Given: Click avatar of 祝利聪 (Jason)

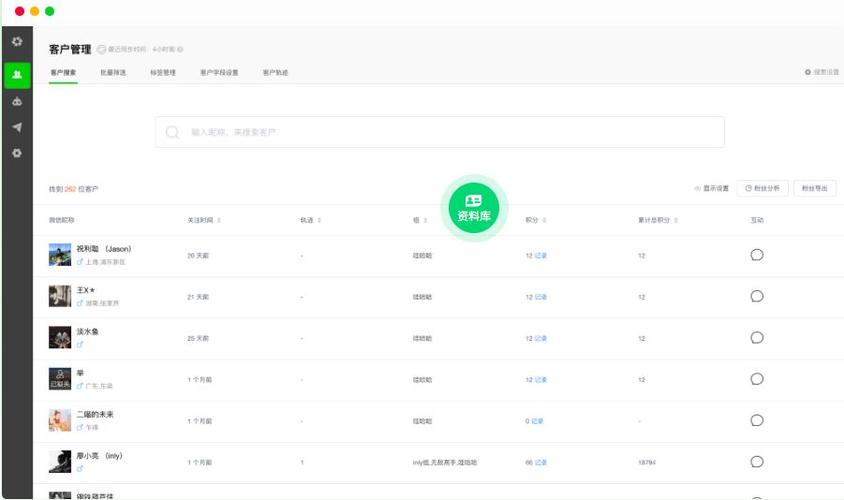Looking at the screenshot, I should click(60, 255).
